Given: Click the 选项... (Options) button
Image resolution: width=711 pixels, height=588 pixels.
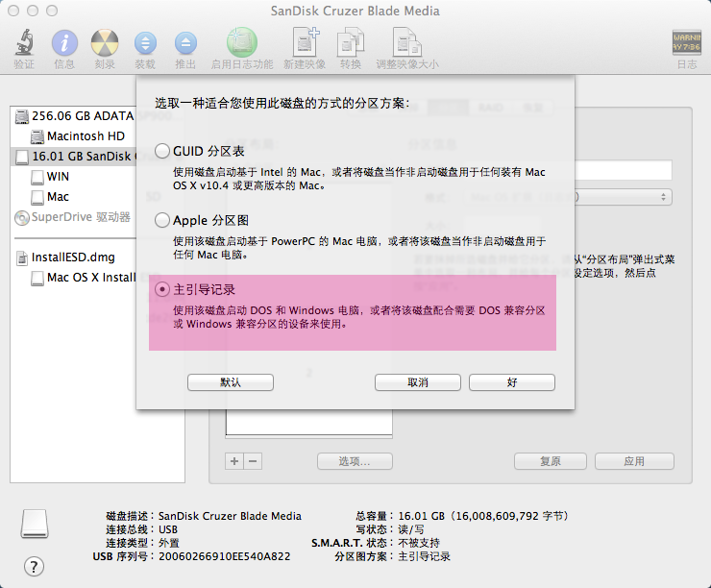Looking at the screenshot, I should [x=355, y=461].
